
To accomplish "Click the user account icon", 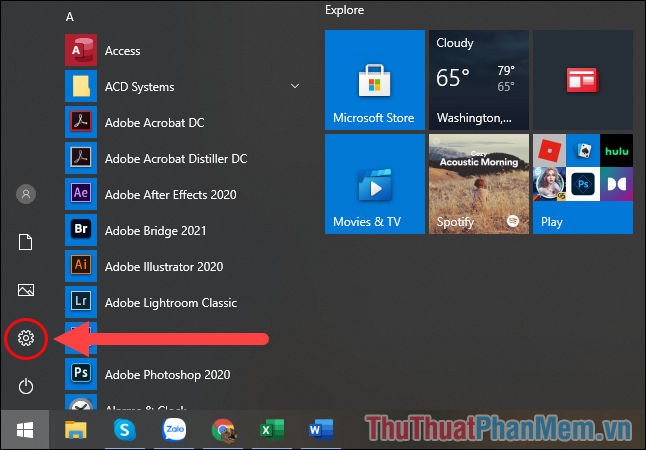I will click(x=26, y=194).
